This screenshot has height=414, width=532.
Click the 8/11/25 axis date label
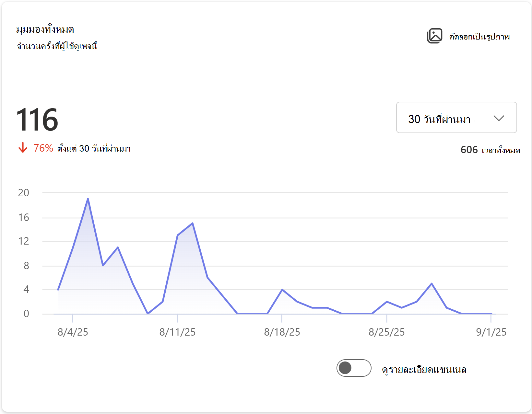click(178, 332)
